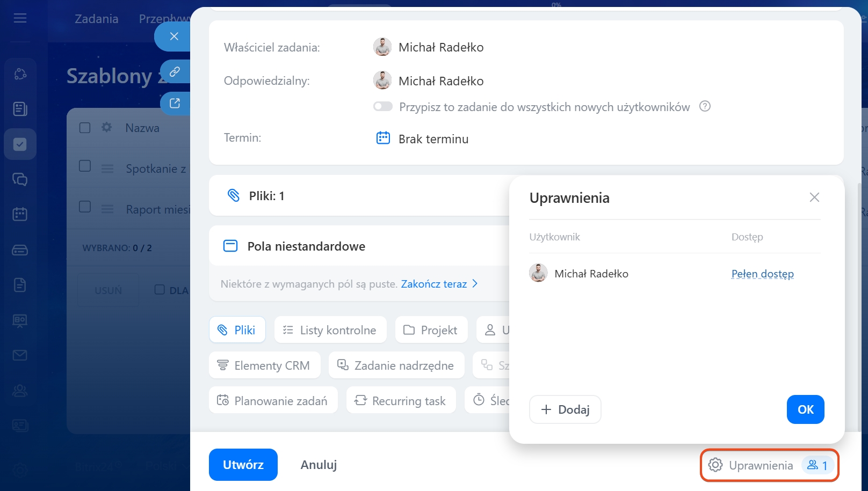Click Michał Radełko avatar in Uprawnienia popup
Screen dimensions: 868x491
[538, 273]
